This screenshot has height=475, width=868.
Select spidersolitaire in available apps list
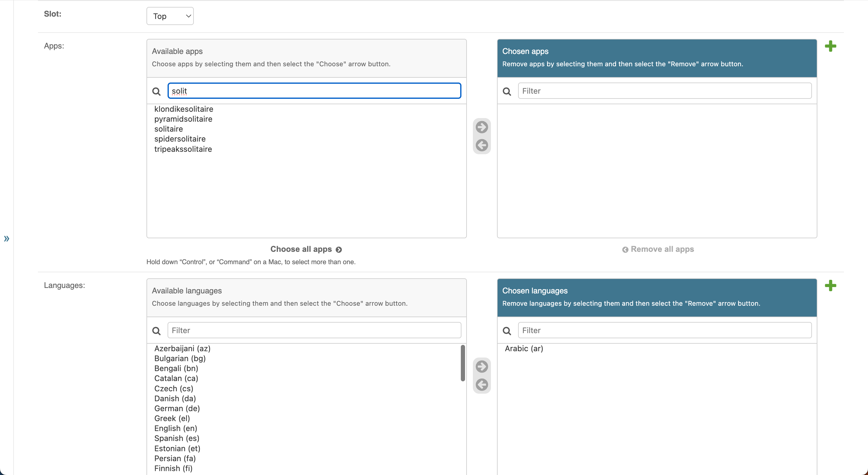pyautogui.click(x=180, y=139)
